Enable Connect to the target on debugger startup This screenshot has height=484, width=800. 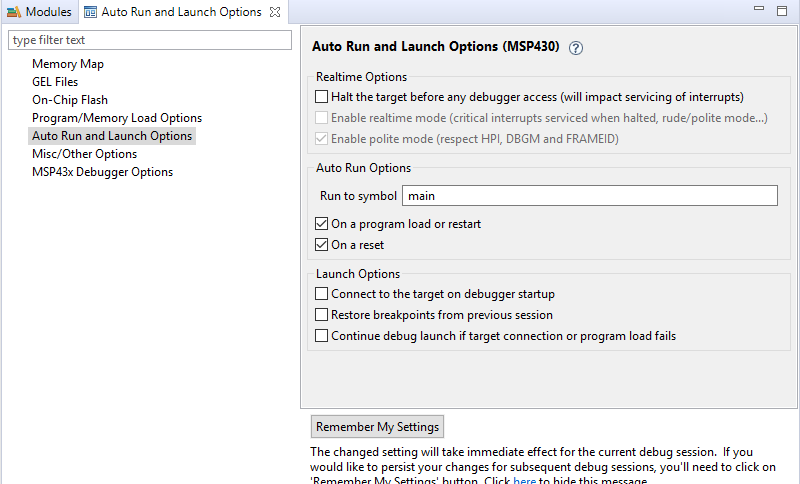(x=321, y=294)
